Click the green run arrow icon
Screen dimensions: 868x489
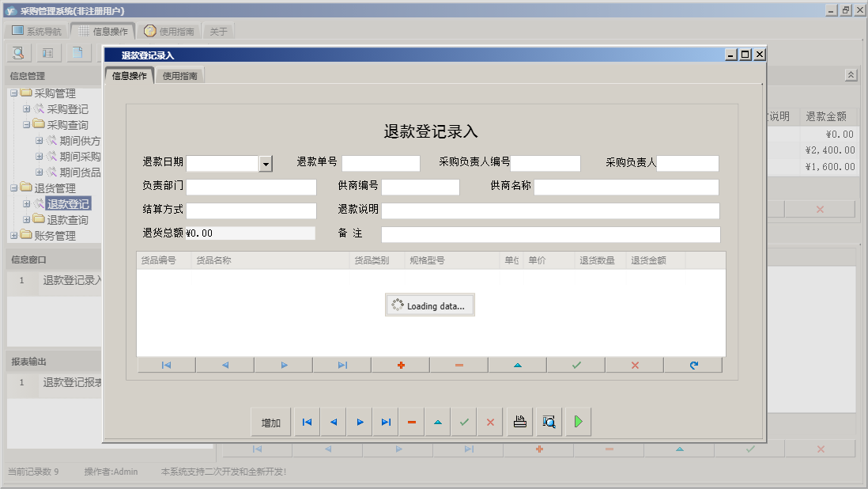[x=578, y=422]
